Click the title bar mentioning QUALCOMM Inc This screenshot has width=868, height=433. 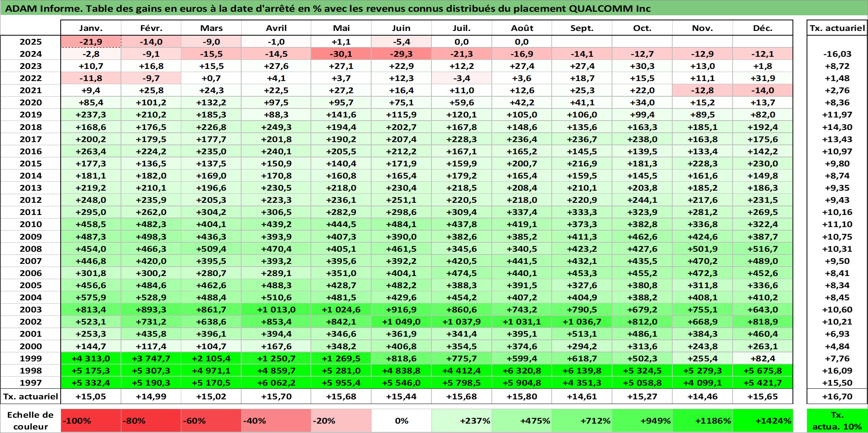(x=434, y=8)
